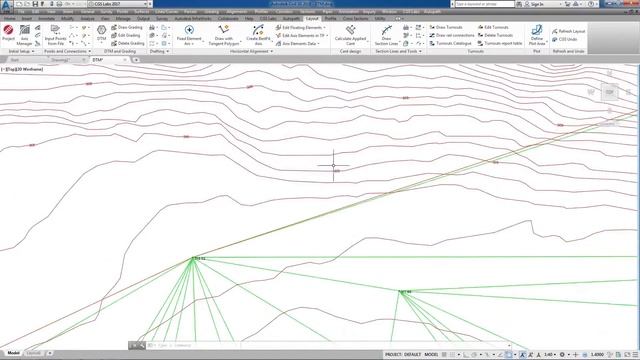Click the Fixed Element Axis tool
The height and width of the screenshot is (360, 640).
189,35
